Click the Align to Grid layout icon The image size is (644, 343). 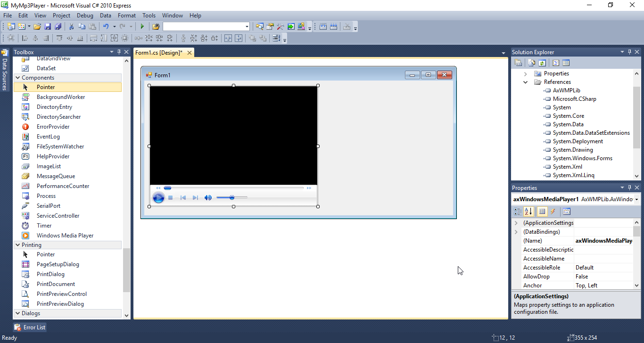point(11,38)
